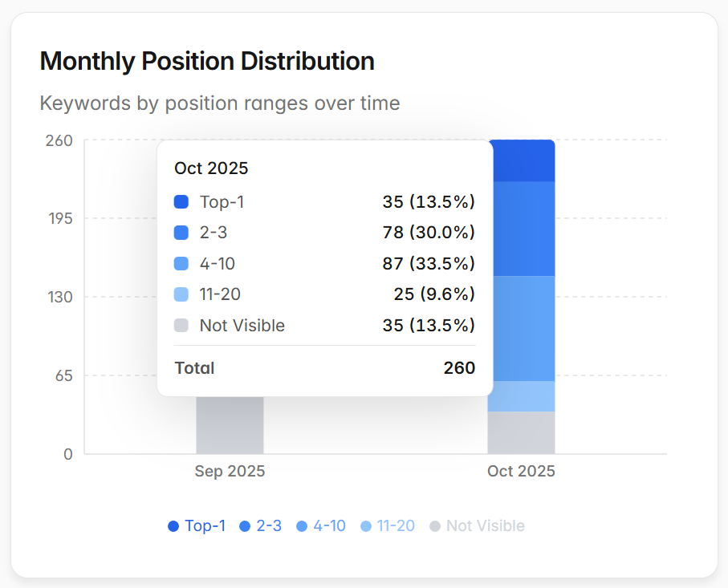This screenshot has height=588, width=728.
Task: Click the 2-3 color square in the tooltip
Action: point(183,233)
